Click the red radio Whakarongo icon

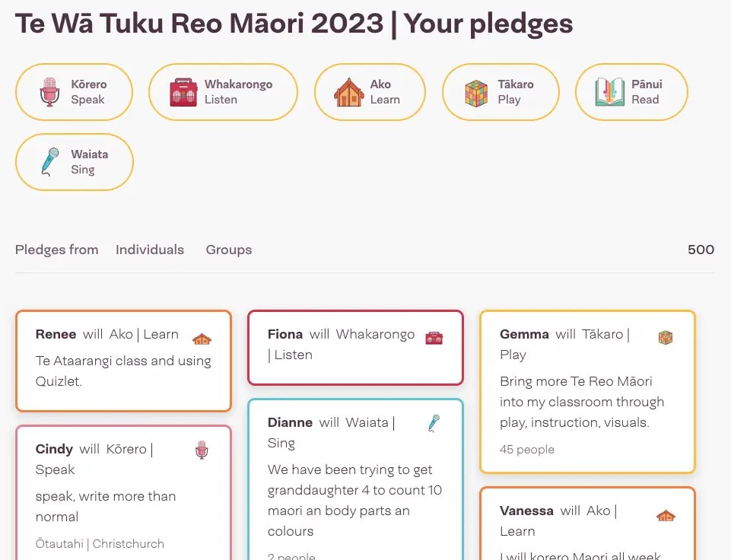(x=183, y=92)
